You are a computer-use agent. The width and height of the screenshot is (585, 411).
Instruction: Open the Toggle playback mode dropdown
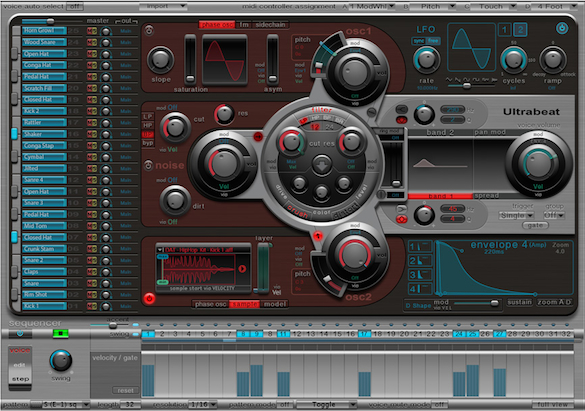coord(326,404)
